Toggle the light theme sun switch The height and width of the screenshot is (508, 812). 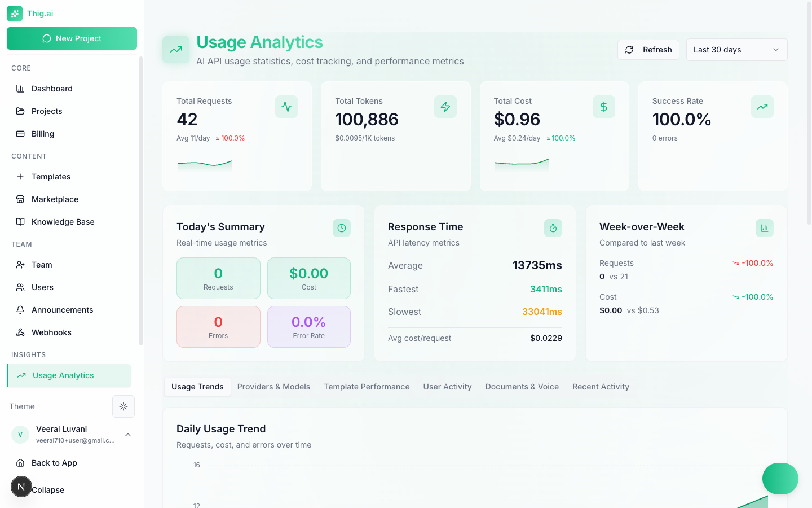[123, 406]
